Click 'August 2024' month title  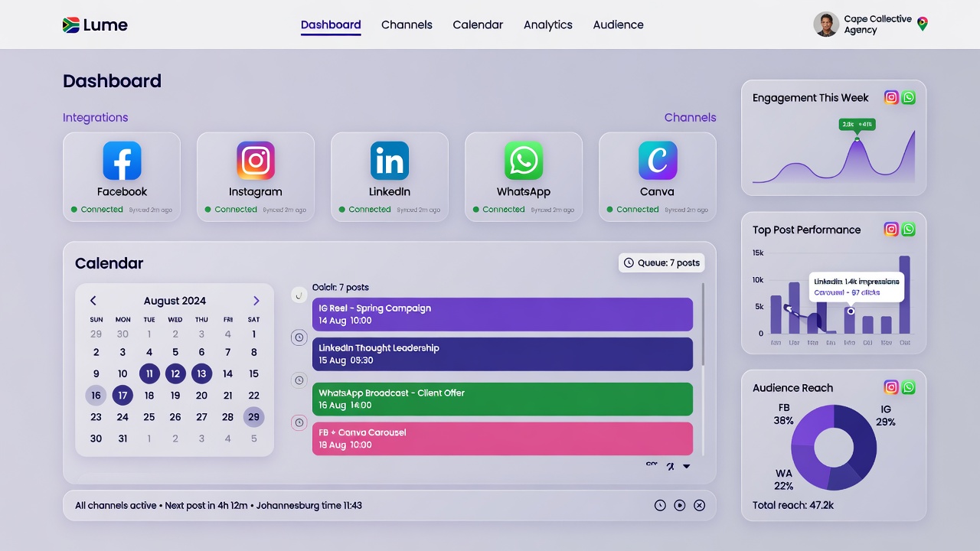tap(175, 301)
